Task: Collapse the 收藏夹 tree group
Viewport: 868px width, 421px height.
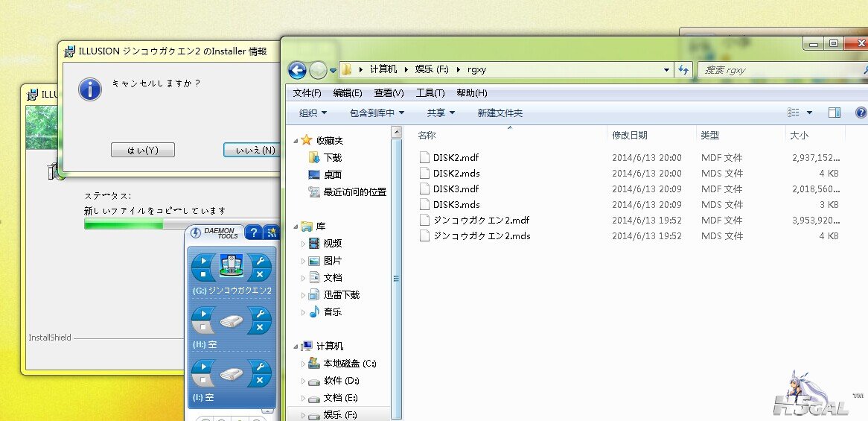Action: pos(296,141)
